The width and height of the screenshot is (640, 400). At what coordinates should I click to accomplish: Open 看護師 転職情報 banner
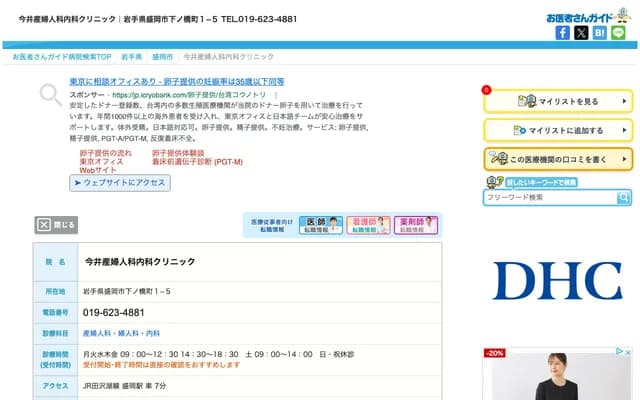point(369,225)
